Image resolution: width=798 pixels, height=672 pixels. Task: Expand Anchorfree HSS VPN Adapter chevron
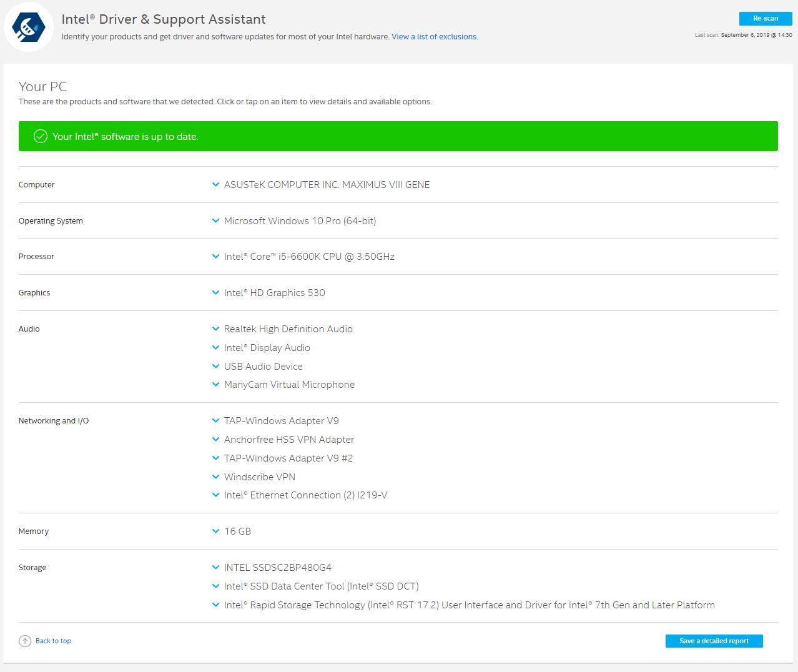[215, 440]
